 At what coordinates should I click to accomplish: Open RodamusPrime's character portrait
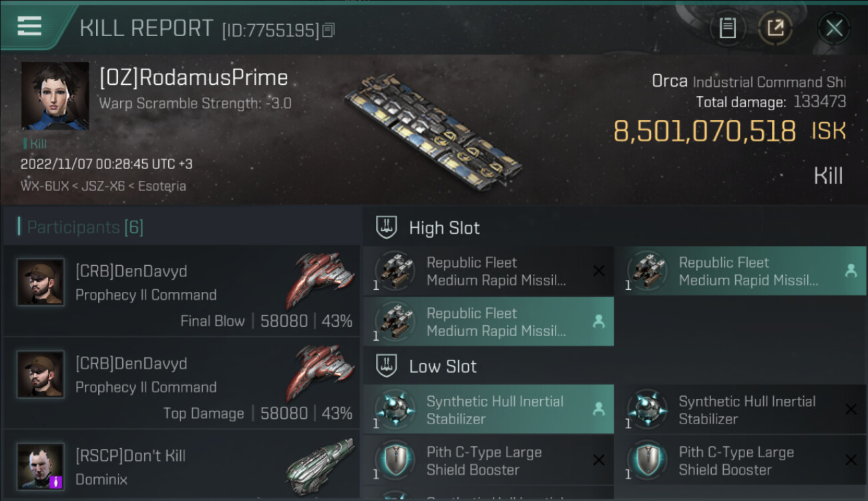[55, 96]
